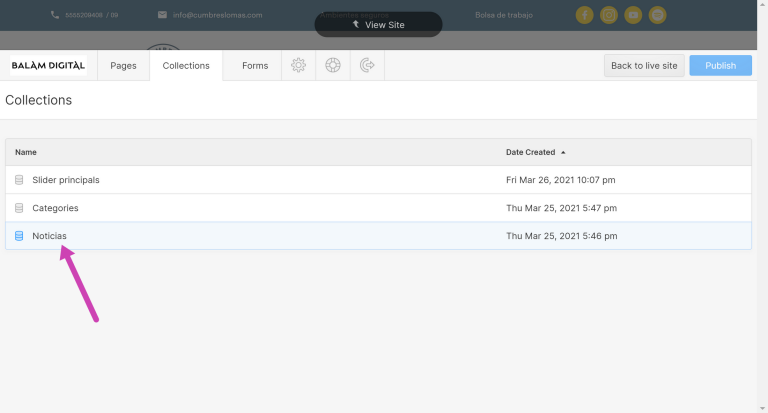
Task: Publish the site changes
Action: [x=720, y=66]
